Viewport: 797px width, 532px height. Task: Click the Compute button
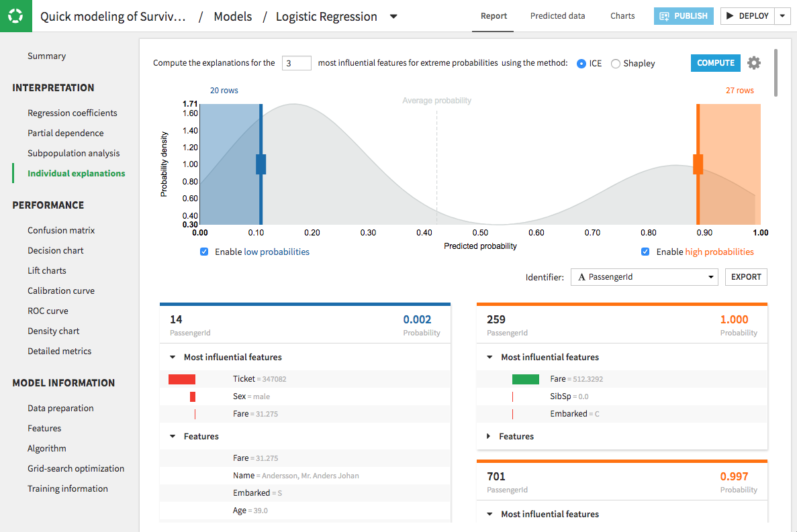click(716, 63)
